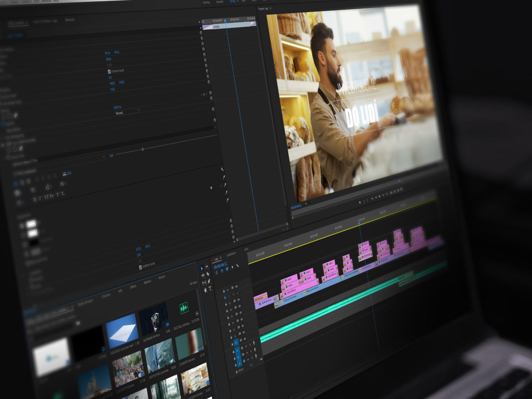The height and width of the screenshot is (399, 532).
Task: Open Program monitor zoom level dropdown
Action: (308, 203)
